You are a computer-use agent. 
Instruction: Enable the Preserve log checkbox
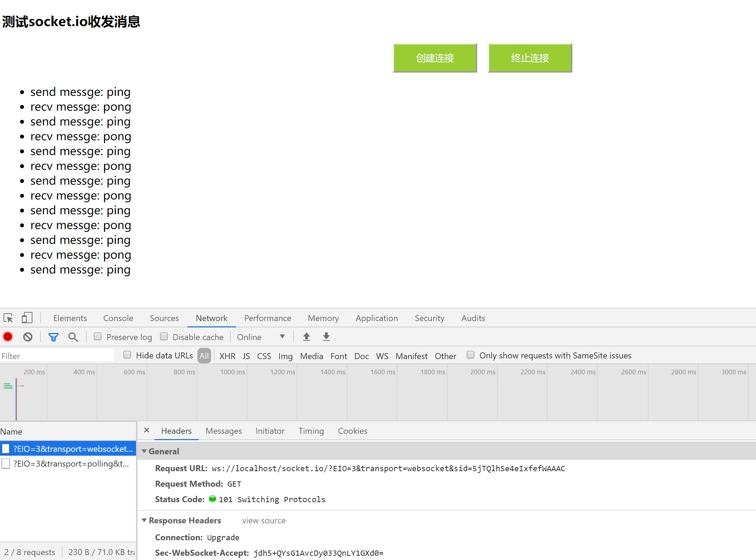tap(98, 337)
